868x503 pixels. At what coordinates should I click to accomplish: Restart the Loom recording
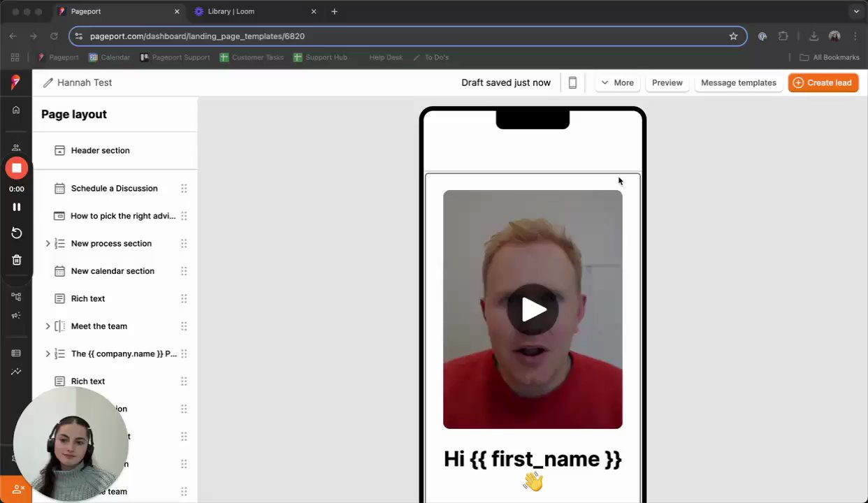[x=17, y=233]
